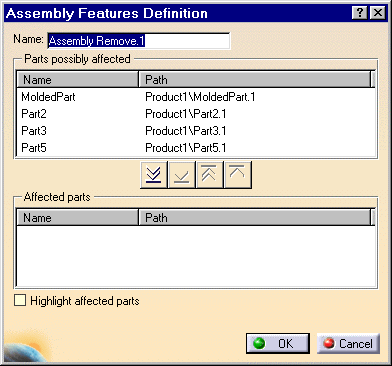Select Part3 row in parts list

click(195, 131)
